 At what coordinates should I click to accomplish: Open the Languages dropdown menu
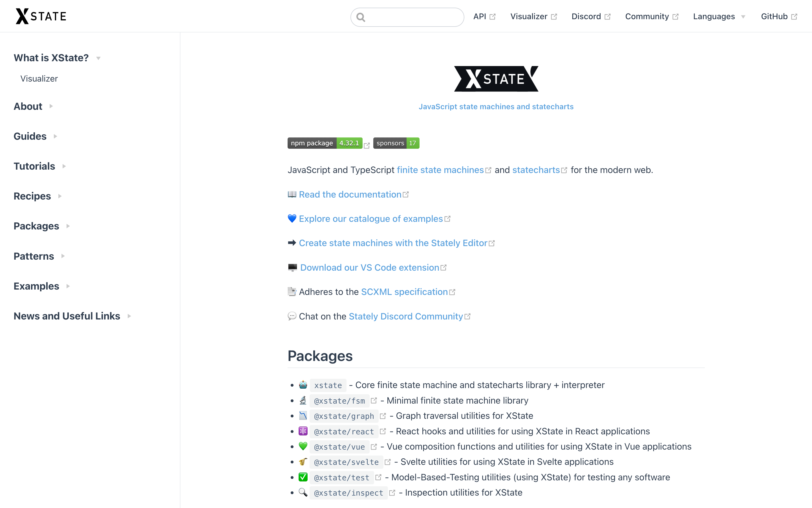click(x=719, y=16)
